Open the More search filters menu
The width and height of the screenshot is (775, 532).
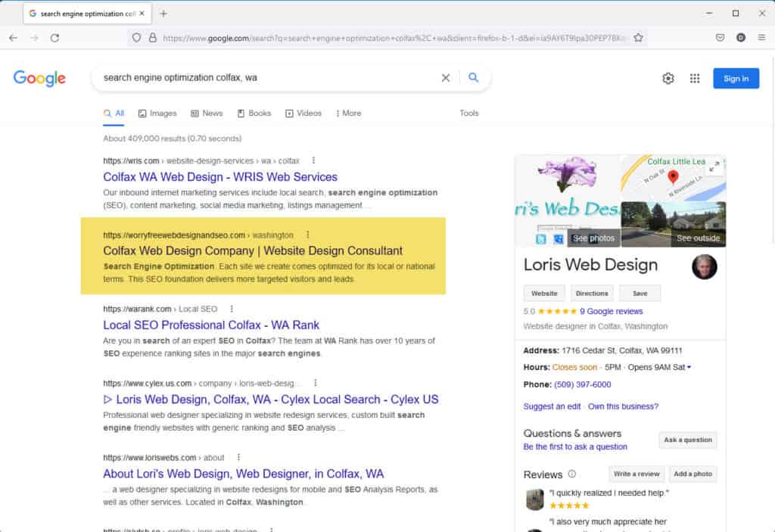pos(348,114)
